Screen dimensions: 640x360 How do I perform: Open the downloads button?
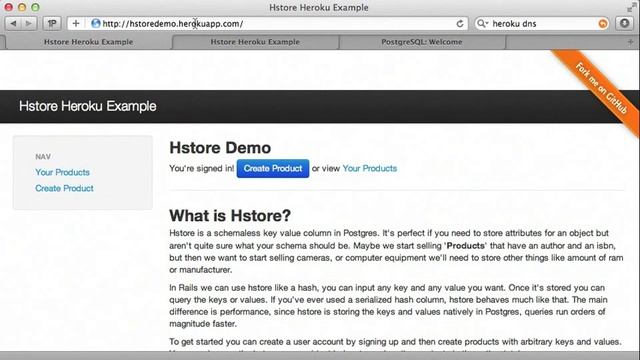pyautogui.click(x=624, y=24)
